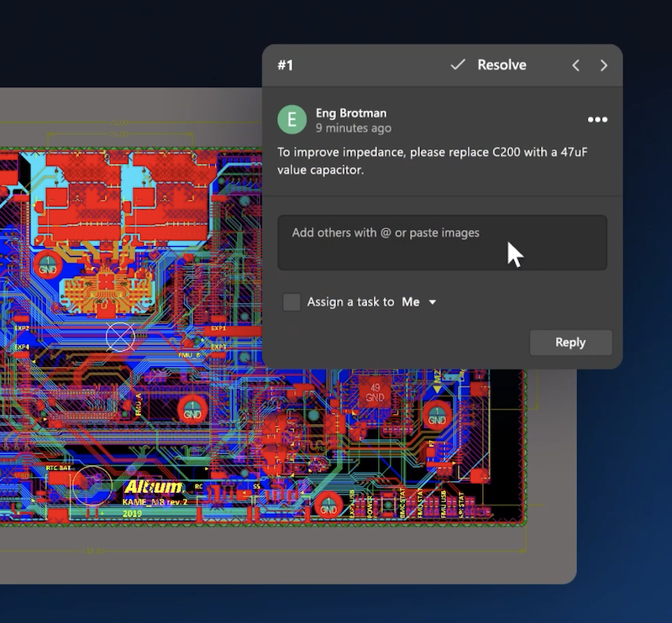This screenshot has height=623, width=672.
Task: Select the pad labeled 49 GND
Action: (374, 391)
